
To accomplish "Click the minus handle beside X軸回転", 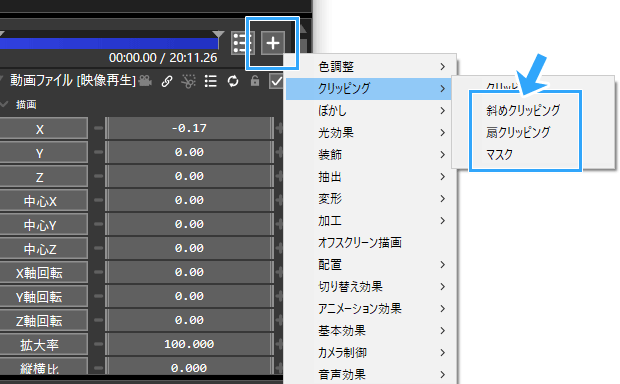I will tap(98, 272).
